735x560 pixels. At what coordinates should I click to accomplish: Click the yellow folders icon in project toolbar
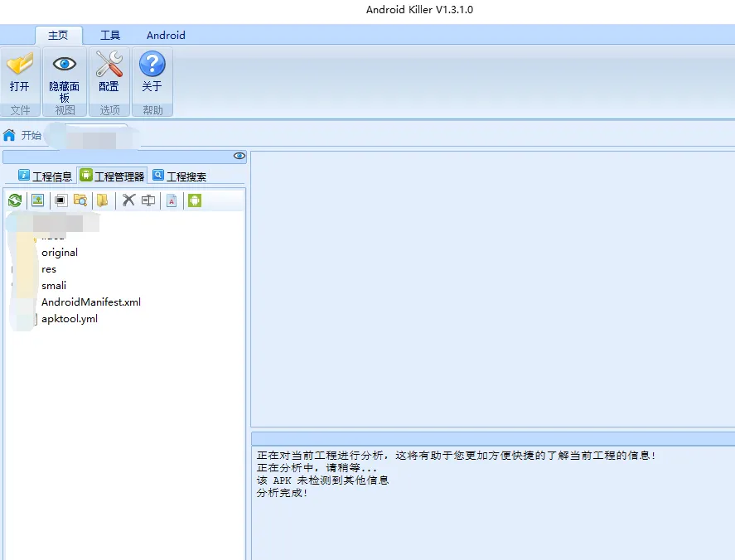(x=102, y=200)
